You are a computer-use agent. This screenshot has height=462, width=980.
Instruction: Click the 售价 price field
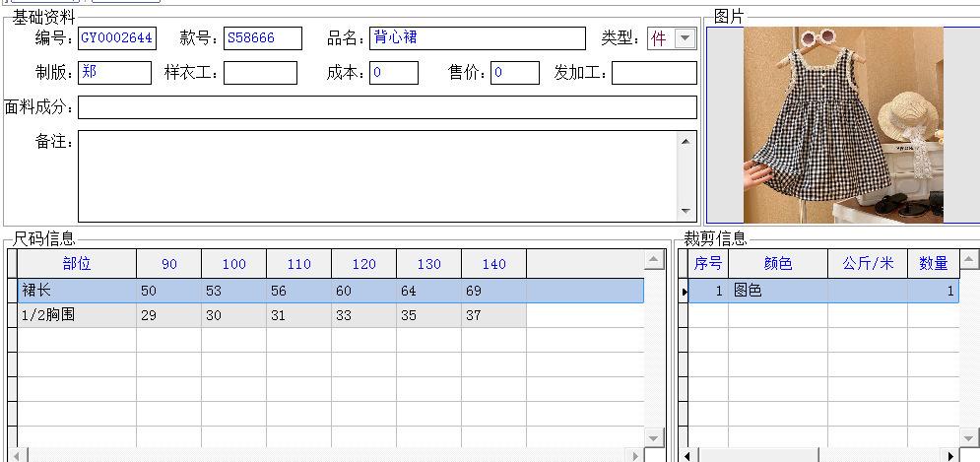click(x=515, y=73)
